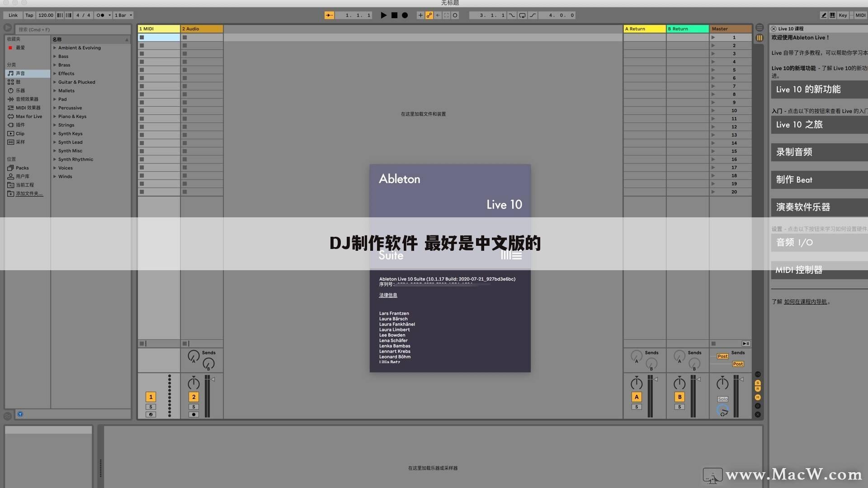Viewport: 868px width, 488px height.
Task: Expand the Guitar & Plucked folder
Action: point(55,82)
